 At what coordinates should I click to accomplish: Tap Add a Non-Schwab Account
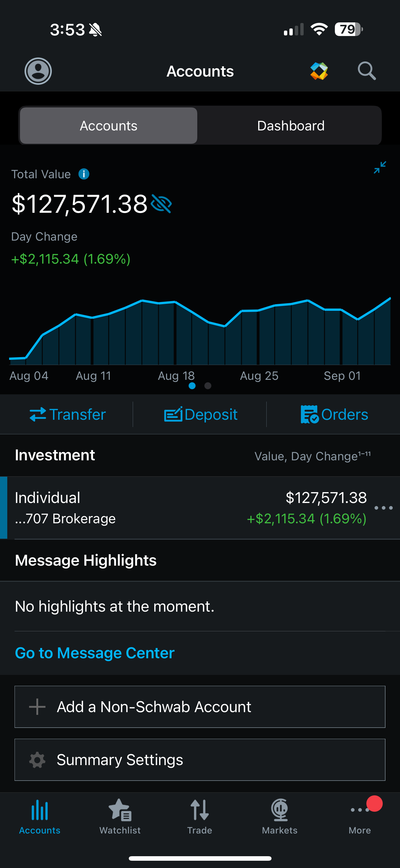pos(200,707)
